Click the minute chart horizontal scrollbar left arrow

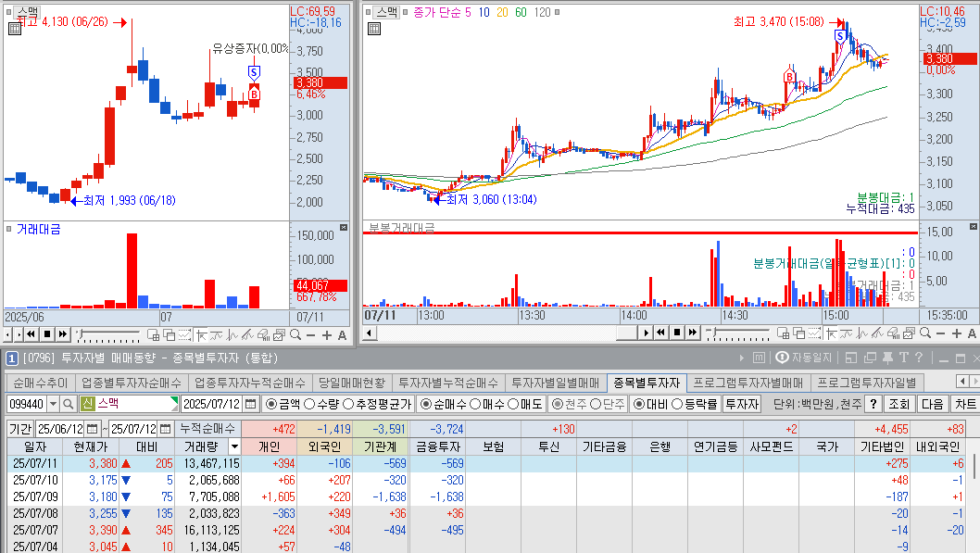[x=370, y=333]
